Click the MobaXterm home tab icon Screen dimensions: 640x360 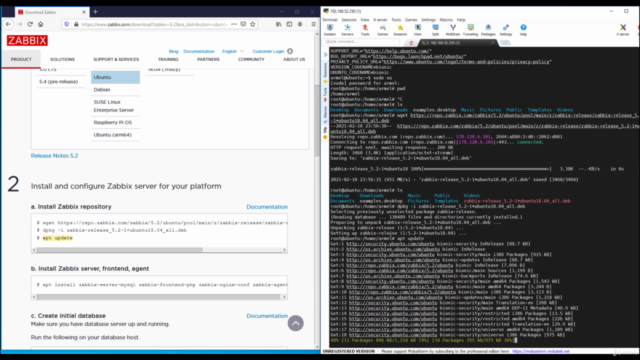pyautogui.click(x=411, y=43)
